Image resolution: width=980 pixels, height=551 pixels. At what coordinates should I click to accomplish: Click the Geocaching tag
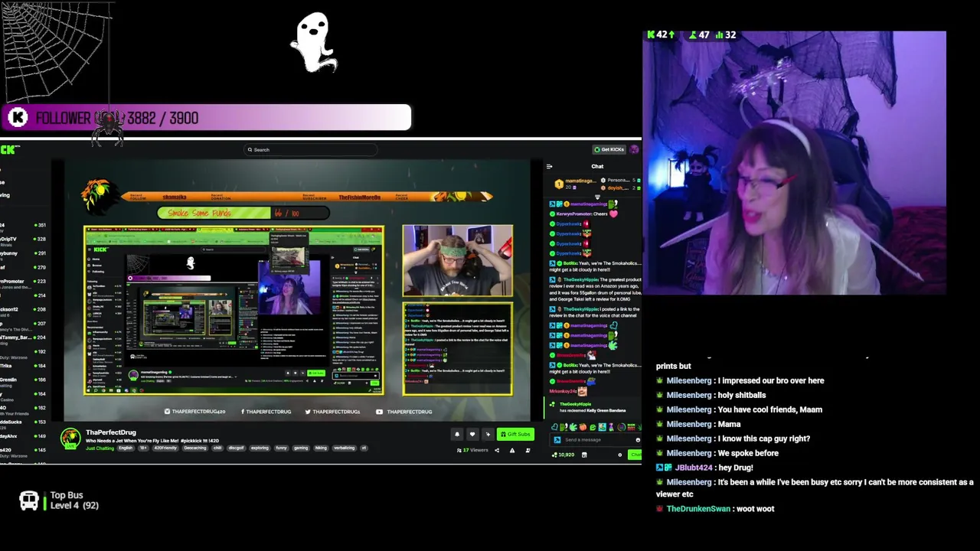(194, 448)
